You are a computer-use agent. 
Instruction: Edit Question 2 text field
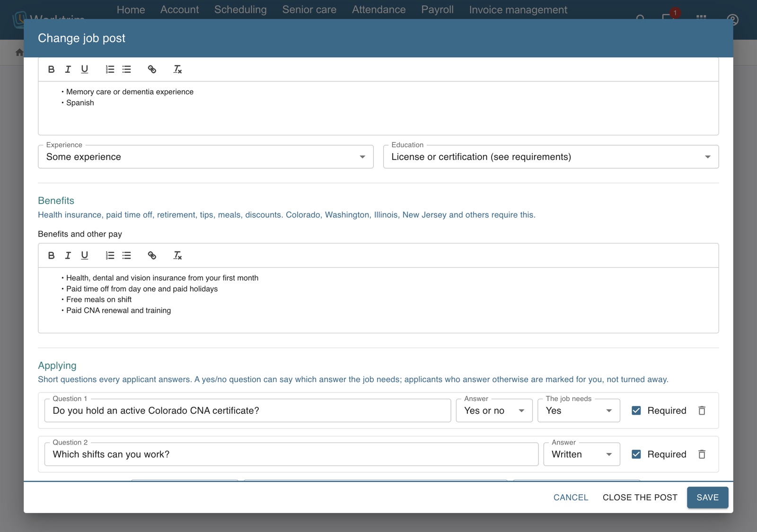click(x=291, y=454)
